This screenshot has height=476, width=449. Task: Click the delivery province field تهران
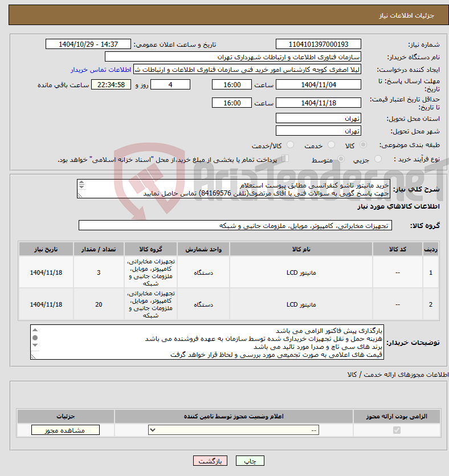click(319, 118)
